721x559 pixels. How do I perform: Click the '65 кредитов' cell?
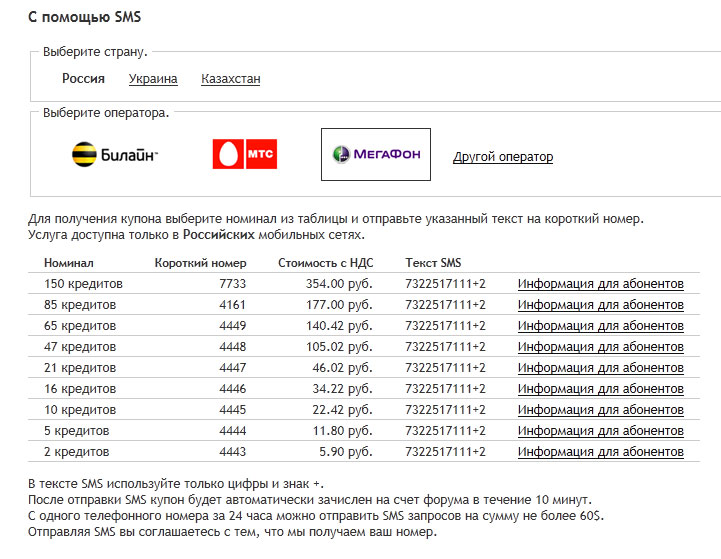[80, 326]
